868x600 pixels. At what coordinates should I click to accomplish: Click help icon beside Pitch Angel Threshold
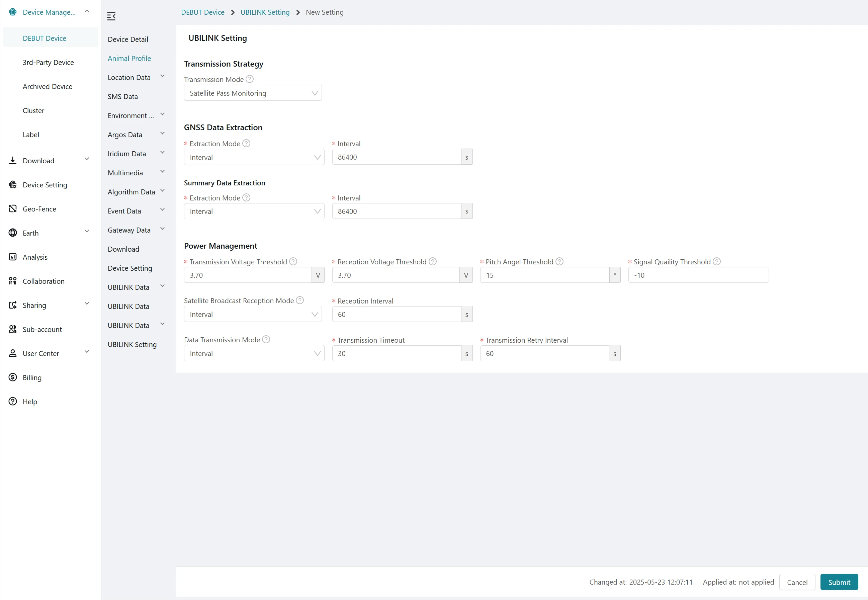[x=559, y=262]
